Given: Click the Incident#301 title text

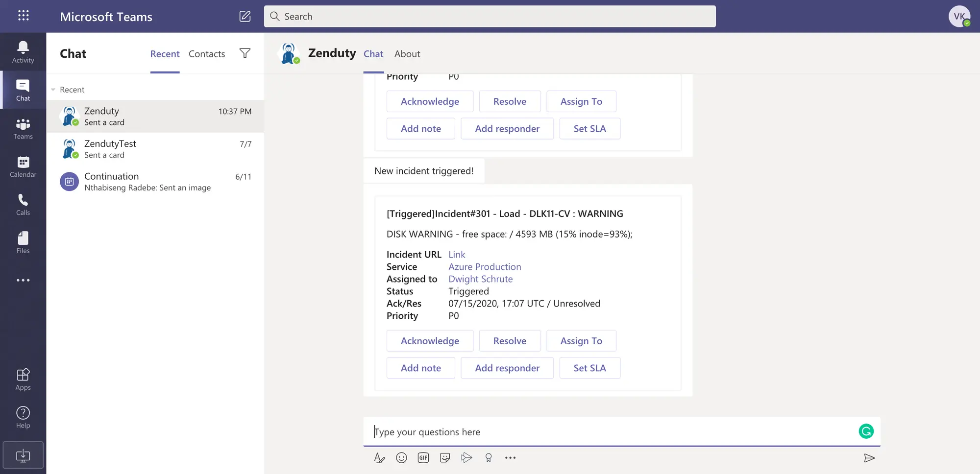Looking at the screenshot, I should tap(505, 213).
